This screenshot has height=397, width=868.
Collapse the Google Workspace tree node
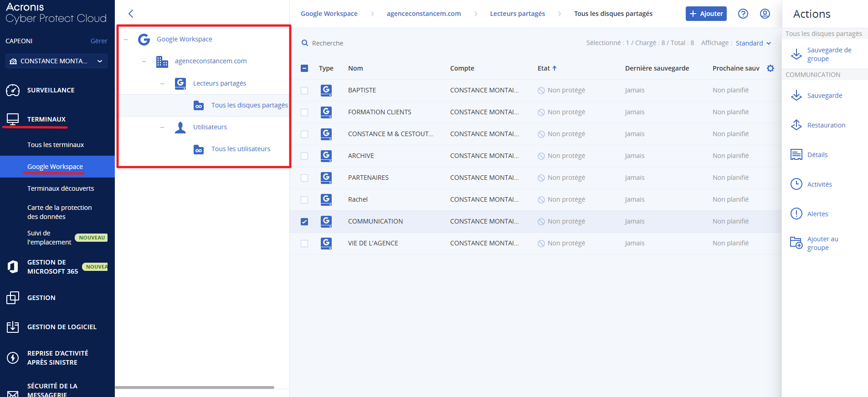point(126,40)
